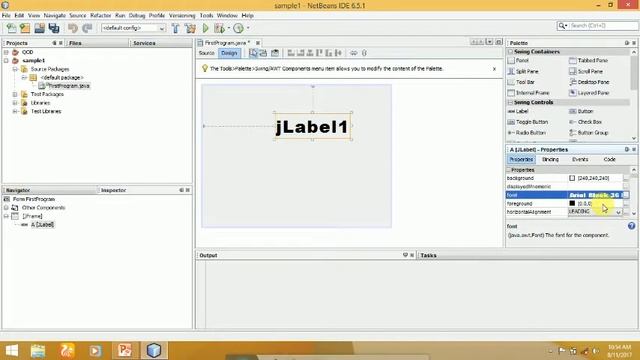Click the first alignment icon in designer toolbar
The height and width of the screenshot is (360, 640).
(x=291, y=53)
